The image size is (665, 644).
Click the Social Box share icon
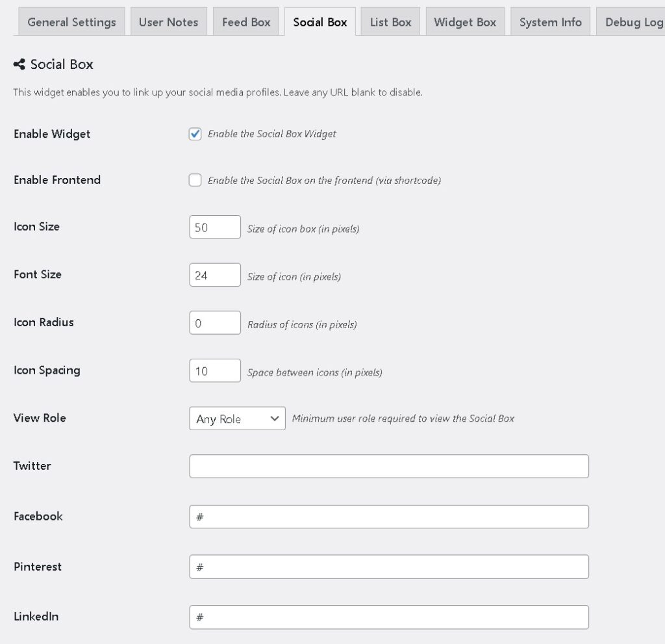click(x=19, y=64)
